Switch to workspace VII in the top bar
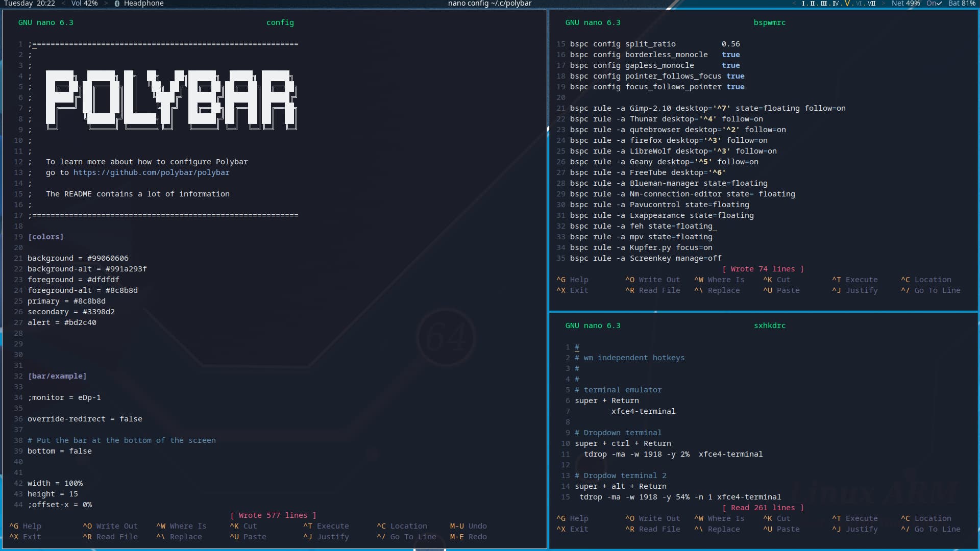The height and width of the screenshot is (551, 980). [x=871, y=4]
